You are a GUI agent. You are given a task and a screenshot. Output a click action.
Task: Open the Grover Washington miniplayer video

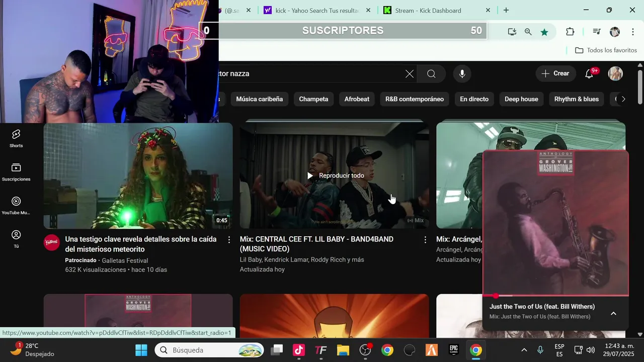[555, 223]
